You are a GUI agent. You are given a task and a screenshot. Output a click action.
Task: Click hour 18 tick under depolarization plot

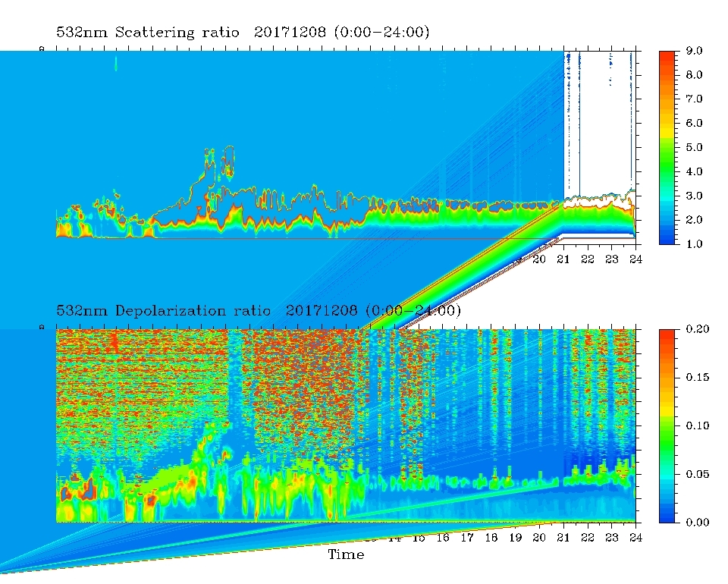(x=491, y=537)
